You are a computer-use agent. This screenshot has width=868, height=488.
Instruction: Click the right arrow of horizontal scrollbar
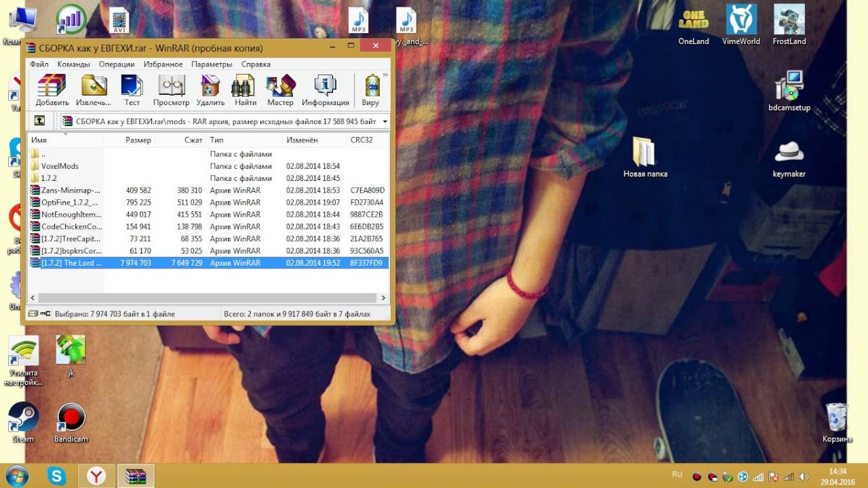click(383, 298)
